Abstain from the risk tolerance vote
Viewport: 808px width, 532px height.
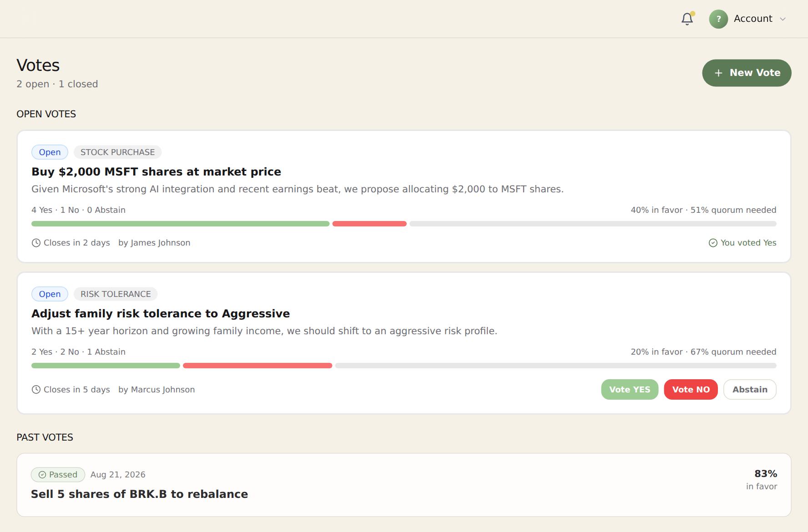(750, 390)
